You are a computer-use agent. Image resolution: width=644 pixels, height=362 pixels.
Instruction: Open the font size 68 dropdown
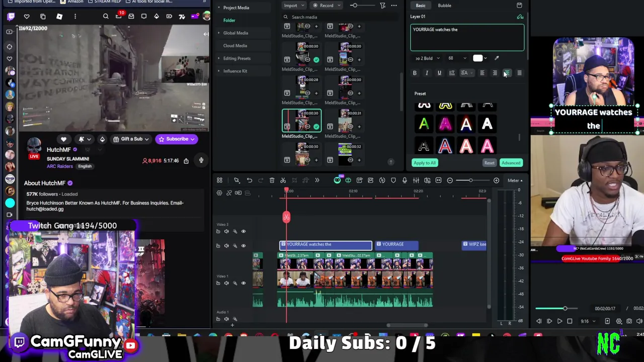click(x=457, y=58)
